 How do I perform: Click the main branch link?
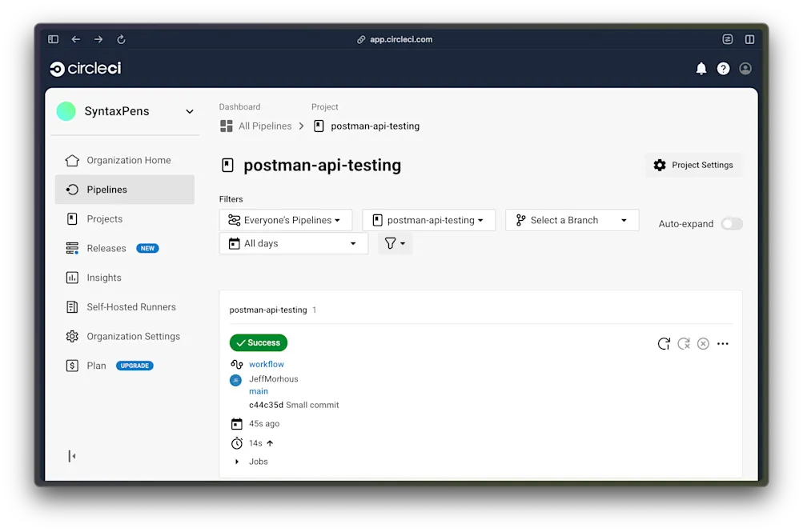pos(258,390)
